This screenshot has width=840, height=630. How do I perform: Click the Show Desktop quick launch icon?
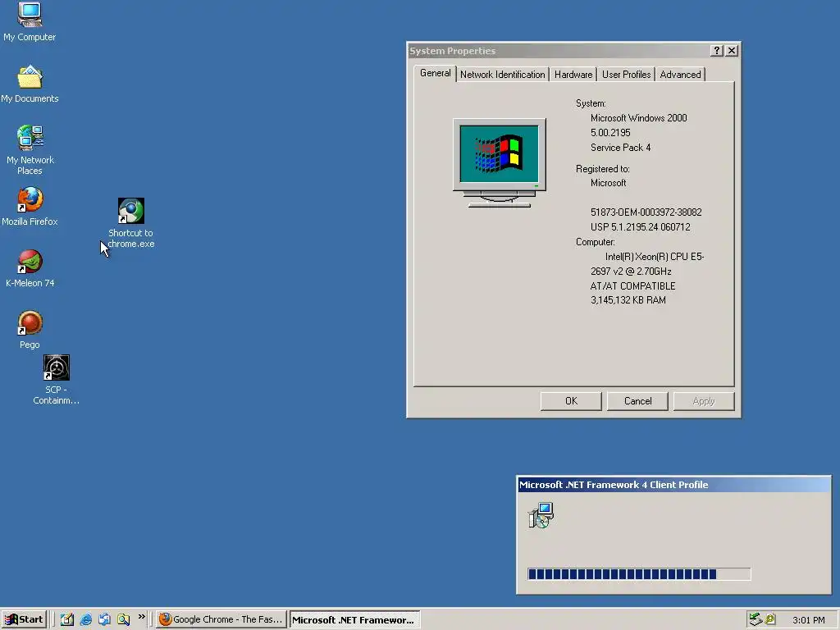tap(67, 619)
